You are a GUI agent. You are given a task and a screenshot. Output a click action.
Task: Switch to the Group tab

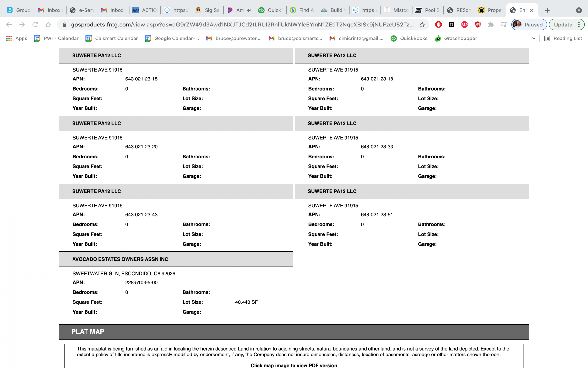[19, 10]
